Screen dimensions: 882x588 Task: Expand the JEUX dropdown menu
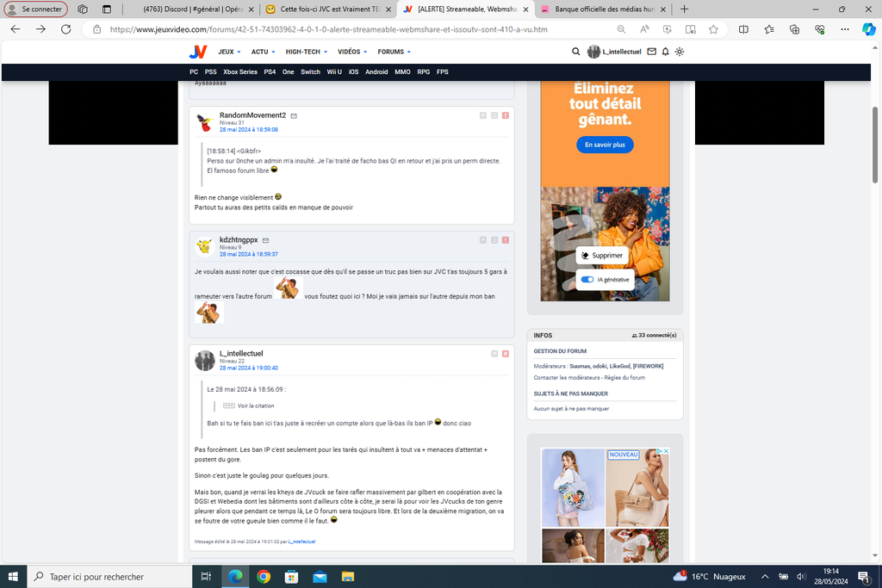tap(229, 52)
